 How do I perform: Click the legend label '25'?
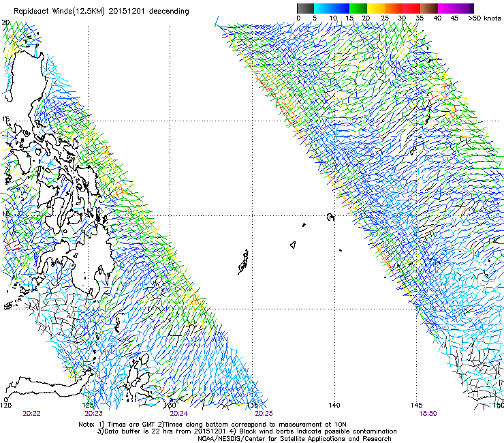(x=385, y=18)
